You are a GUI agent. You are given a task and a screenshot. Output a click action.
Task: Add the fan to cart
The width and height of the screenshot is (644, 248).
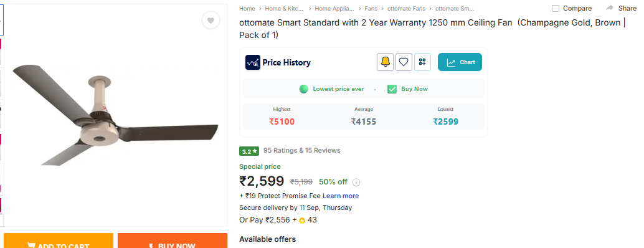tap(59, 241)
